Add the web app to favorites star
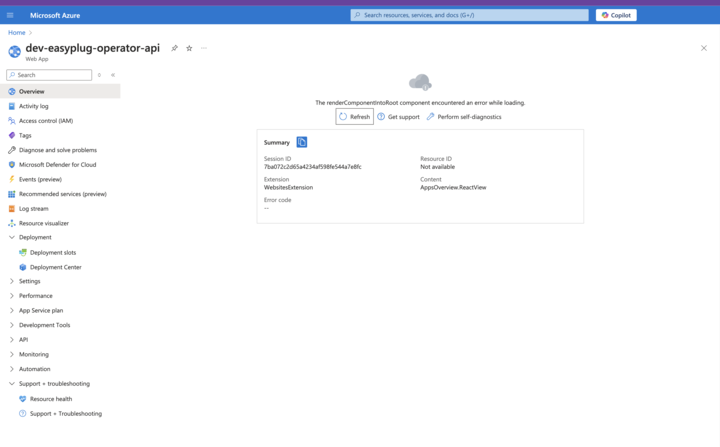 (189, 48)
